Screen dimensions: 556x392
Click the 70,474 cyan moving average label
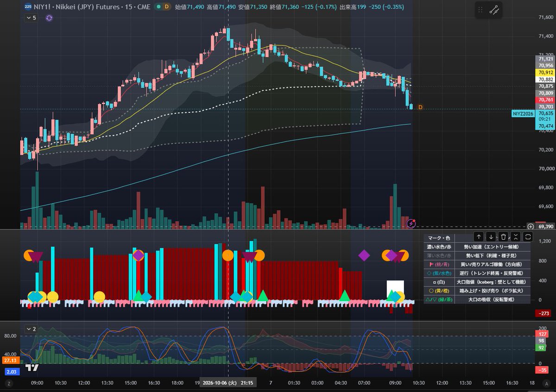[x=545, y=126]
